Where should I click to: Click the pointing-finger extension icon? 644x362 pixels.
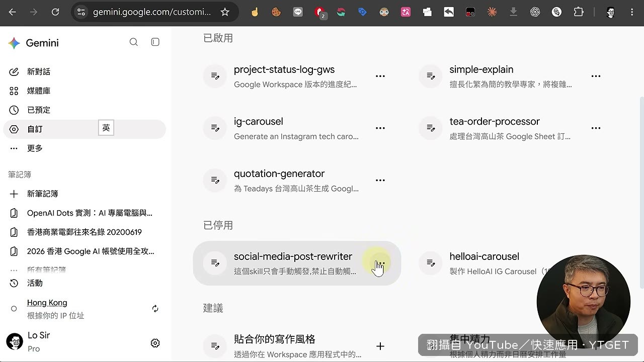[255, 12]
